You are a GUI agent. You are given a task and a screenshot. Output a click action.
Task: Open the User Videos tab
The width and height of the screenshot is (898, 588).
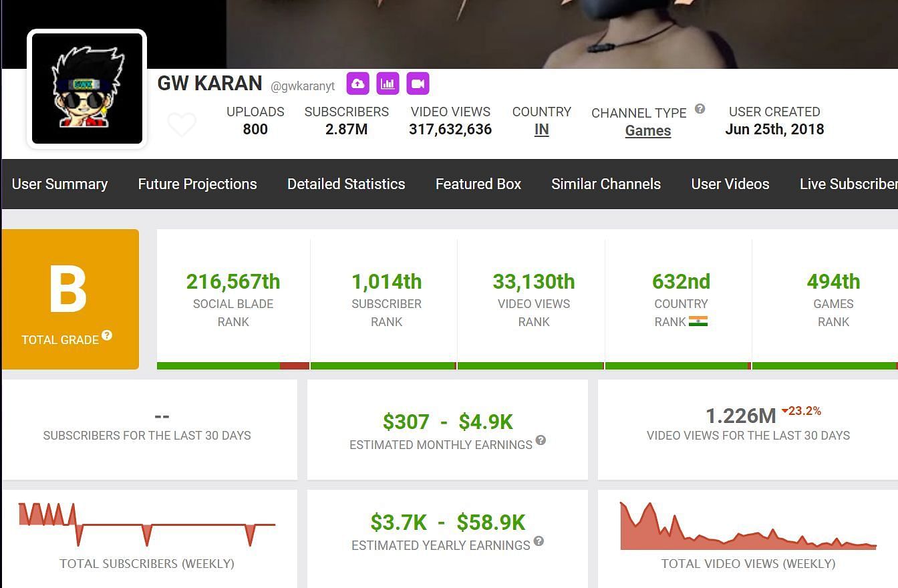730,184
